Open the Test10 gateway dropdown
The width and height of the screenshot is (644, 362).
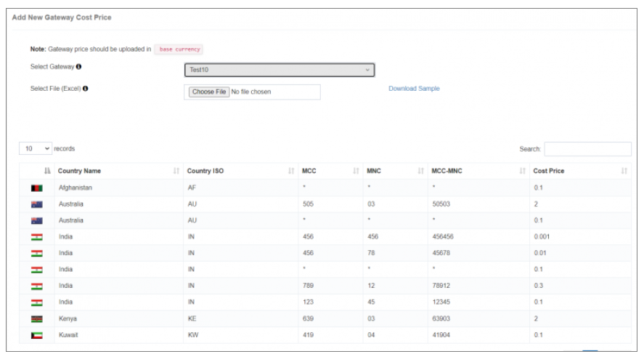tap(279, 71)
